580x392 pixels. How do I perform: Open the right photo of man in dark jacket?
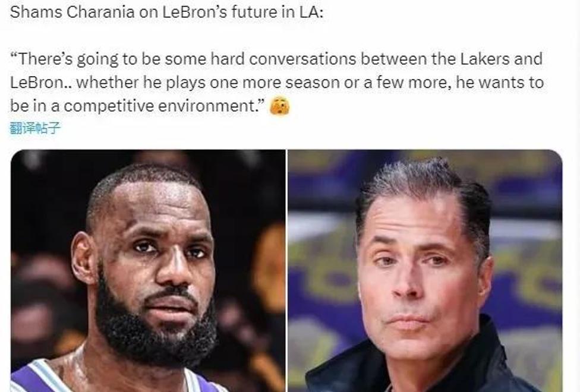425,271
